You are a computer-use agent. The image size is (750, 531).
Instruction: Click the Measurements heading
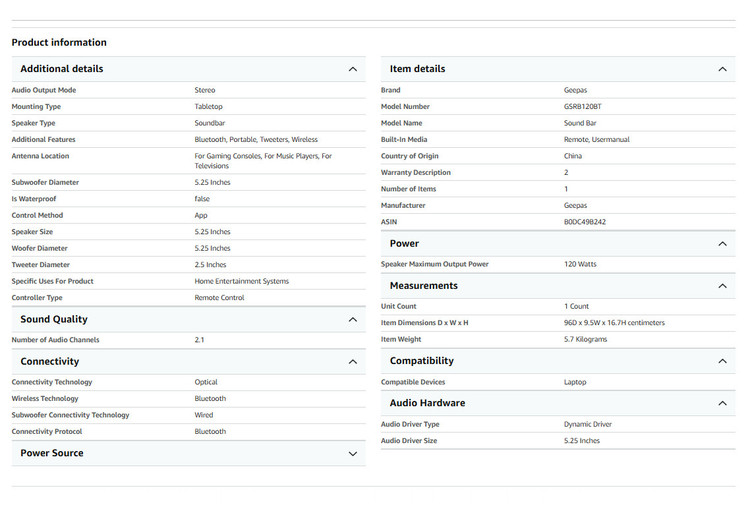[x=423, y=286]
